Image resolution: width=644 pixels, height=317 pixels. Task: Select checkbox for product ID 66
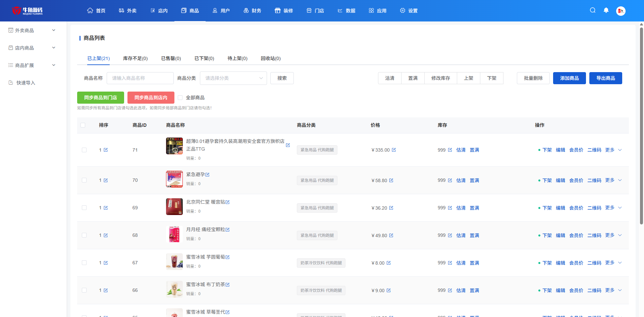click(84, 290)
